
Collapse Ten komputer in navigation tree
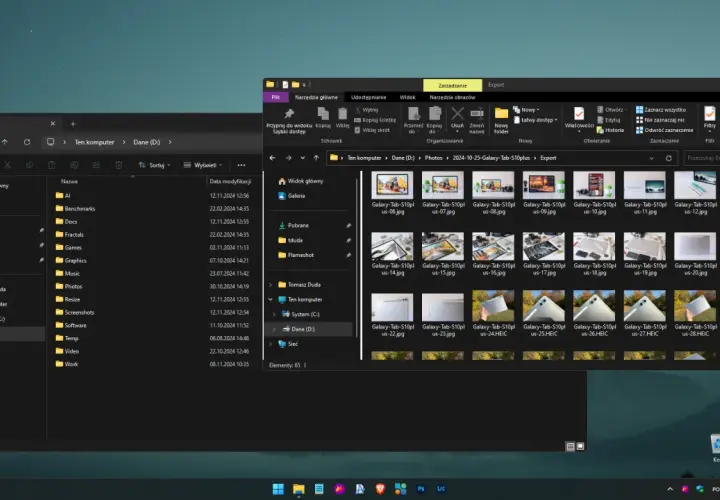[x=270, y=299]
